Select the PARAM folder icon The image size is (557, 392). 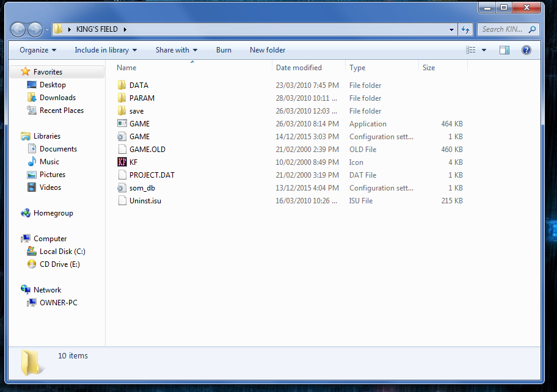(x=122, y=98)
